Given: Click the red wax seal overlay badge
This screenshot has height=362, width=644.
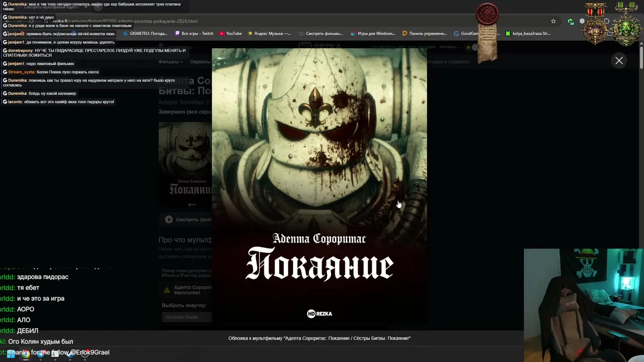Looking at the screenshot, I should pos(487,14).
